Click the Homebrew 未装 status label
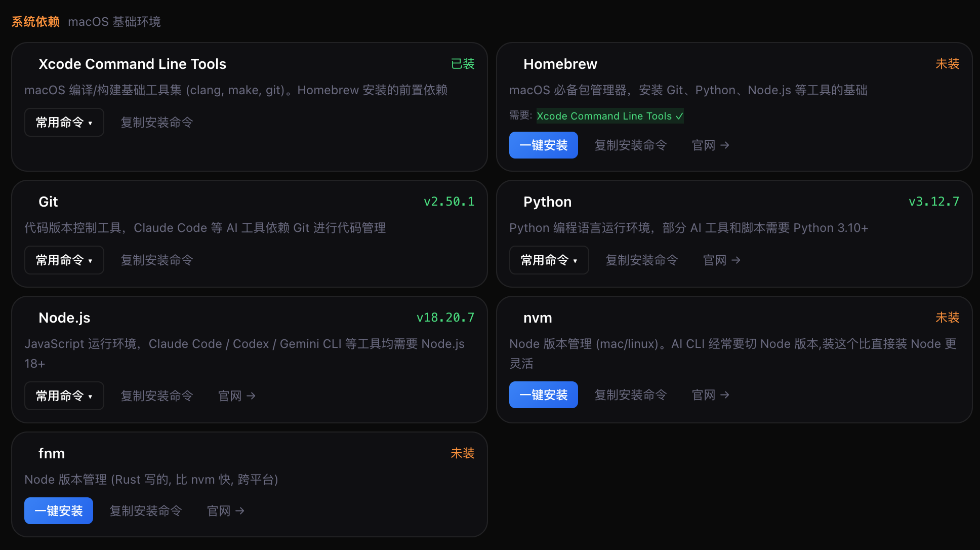 [x=948, y=64]
